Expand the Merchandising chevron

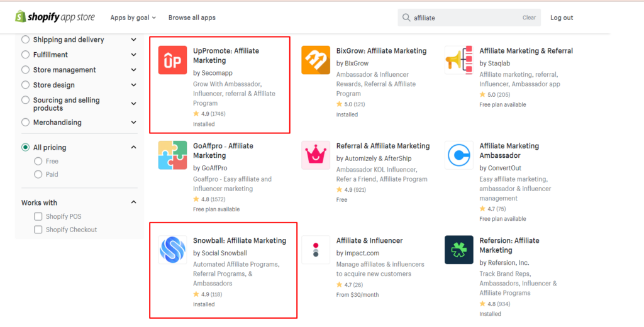pyautogui.click(x=133, y=123)
